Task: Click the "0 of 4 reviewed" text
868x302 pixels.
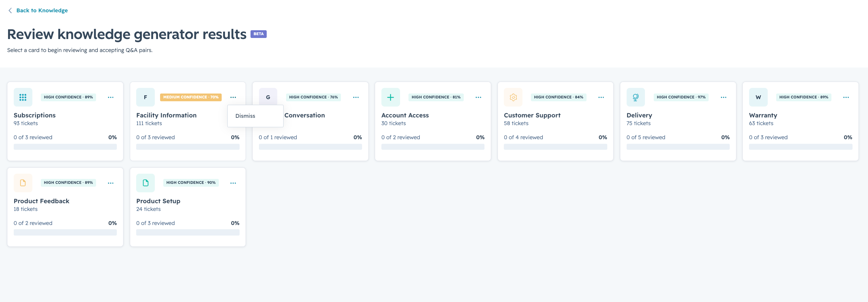Action: click(524, 137)
